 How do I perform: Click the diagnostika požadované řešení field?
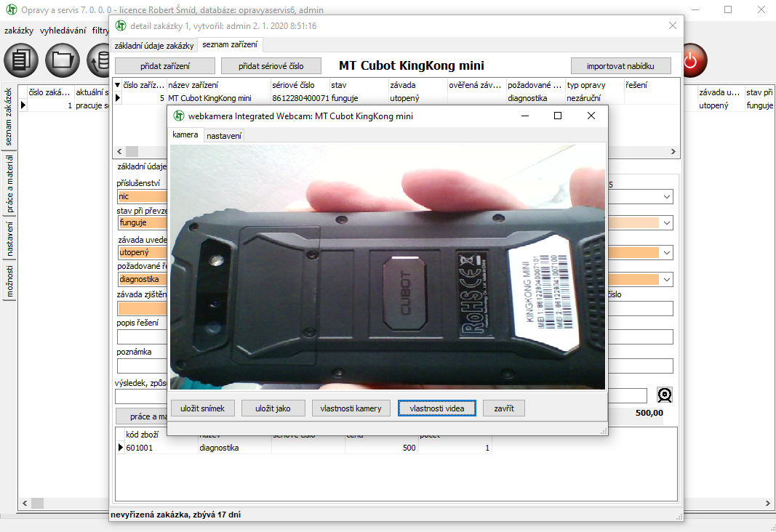[143, 279]
